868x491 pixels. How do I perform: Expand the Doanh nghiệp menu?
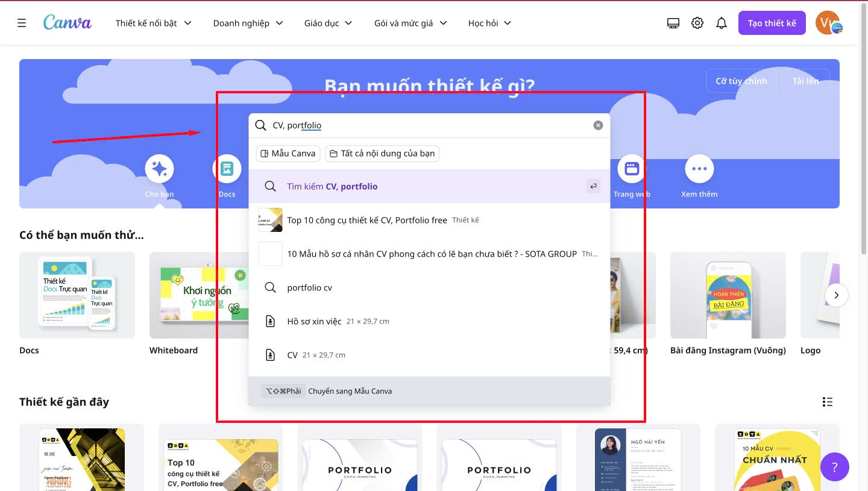248,23
